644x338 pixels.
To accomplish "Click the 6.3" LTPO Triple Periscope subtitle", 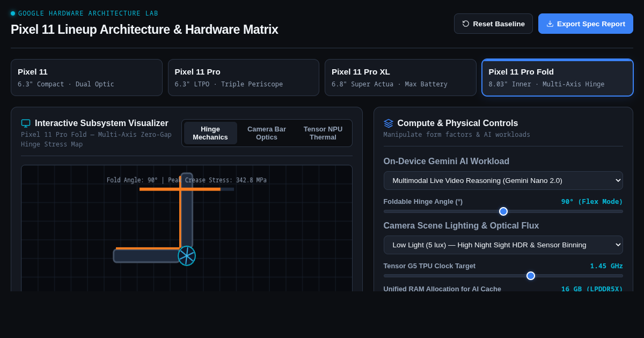I will point(229,84).
